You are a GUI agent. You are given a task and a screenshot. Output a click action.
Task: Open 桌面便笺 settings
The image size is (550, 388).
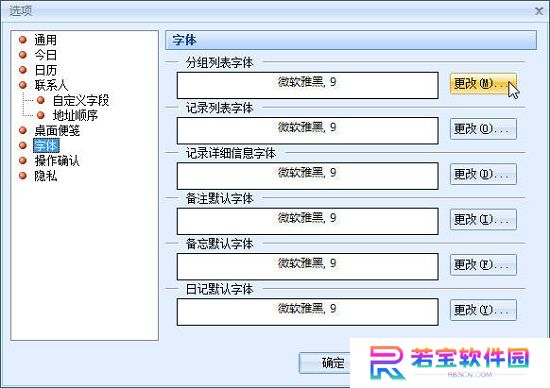point(57,131)
